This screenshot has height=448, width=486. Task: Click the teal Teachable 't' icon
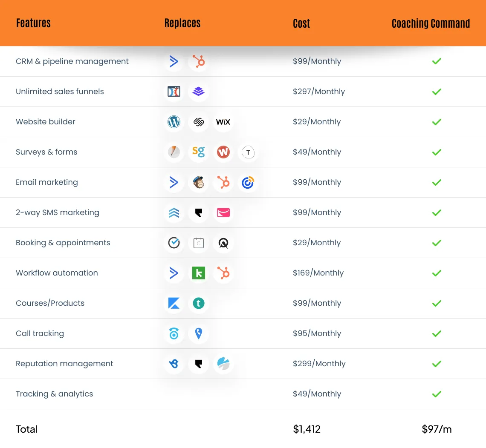pos(199,303)
